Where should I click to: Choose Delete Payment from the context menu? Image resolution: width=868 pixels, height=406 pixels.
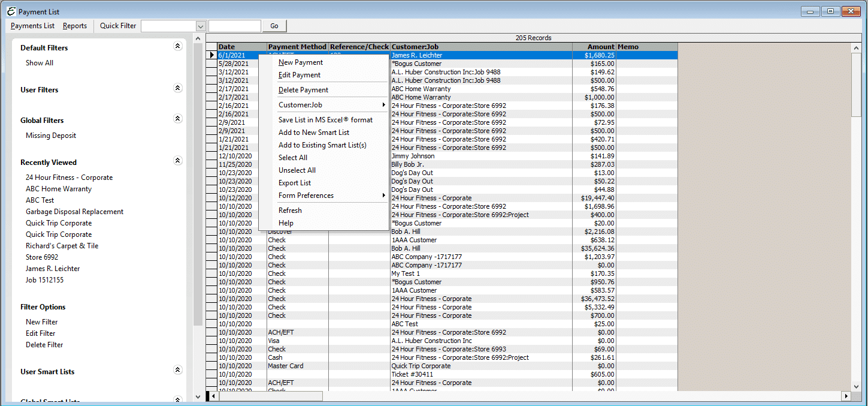coord(323,90)
